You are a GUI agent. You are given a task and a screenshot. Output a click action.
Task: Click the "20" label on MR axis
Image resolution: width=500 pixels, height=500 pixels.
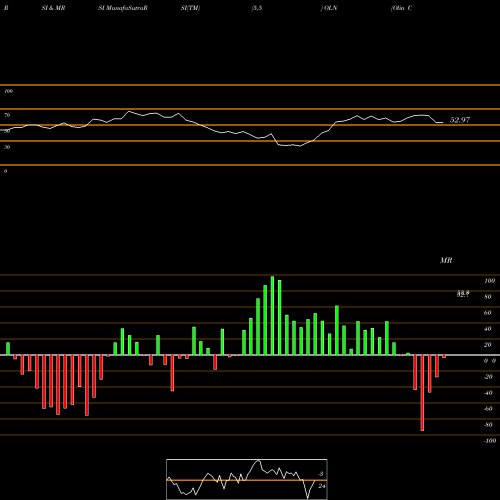point(487,345)
